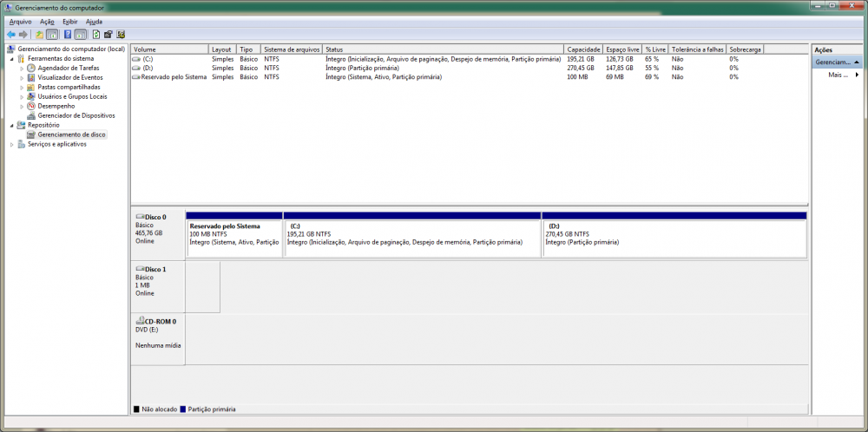The height and width of the screenshot is (432, 868).
Task: Click the Up one level folder icon
Action: [x=39, y=35]
